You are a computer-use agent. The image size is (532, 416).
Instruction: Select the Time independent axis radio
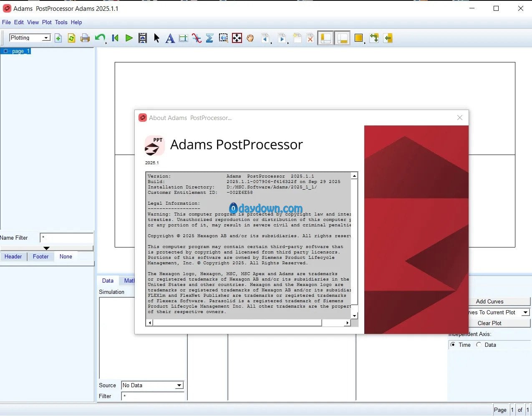pos(453,345)
